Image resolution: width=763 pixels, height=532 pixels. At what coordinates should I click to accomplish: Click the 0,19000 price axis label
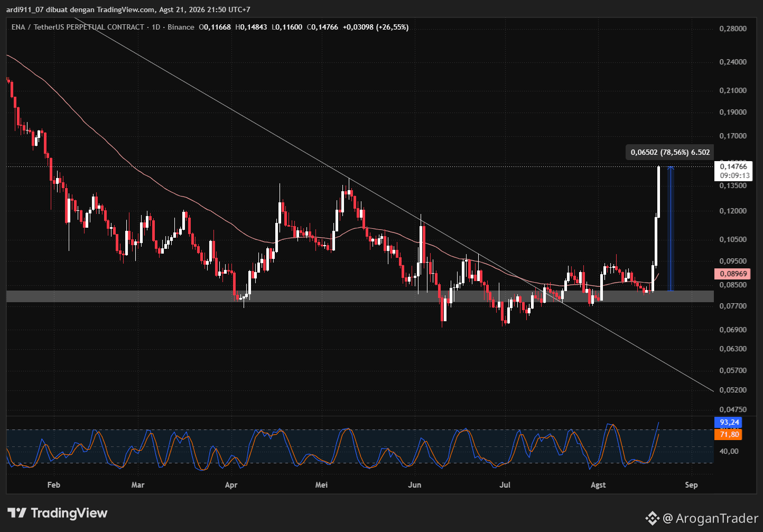[x=733, y=112]
